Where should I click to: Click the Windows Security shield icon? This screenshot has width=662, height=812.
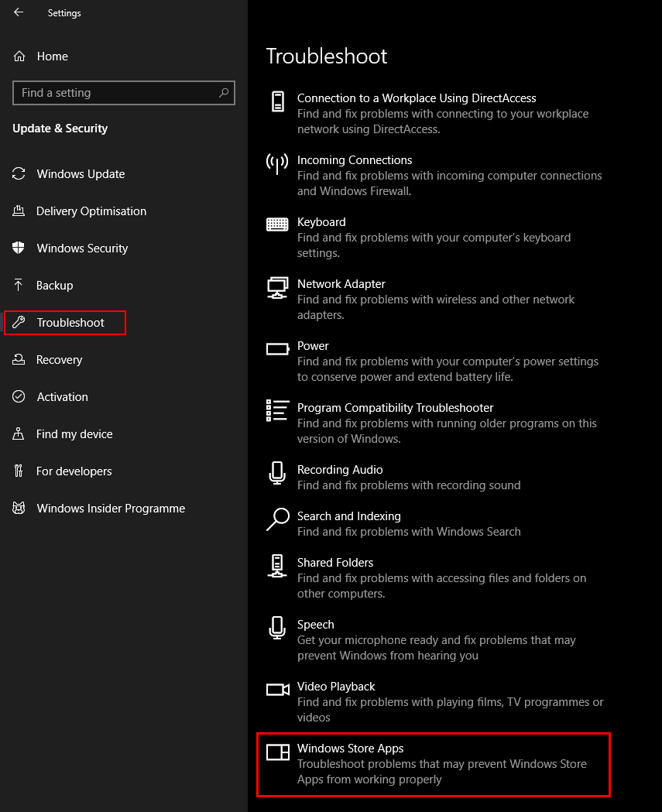click(19, 248)
